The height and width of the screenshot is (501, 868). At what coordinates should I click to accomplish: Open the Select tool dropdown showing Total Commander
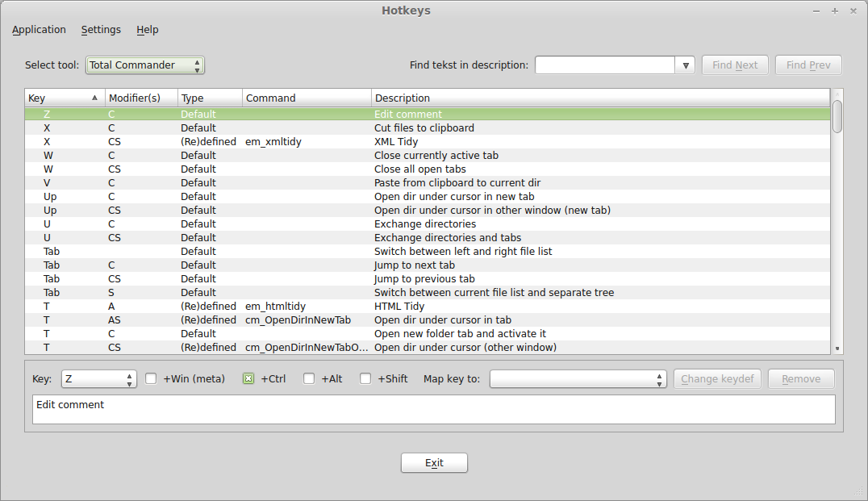[x=145, y=65]
